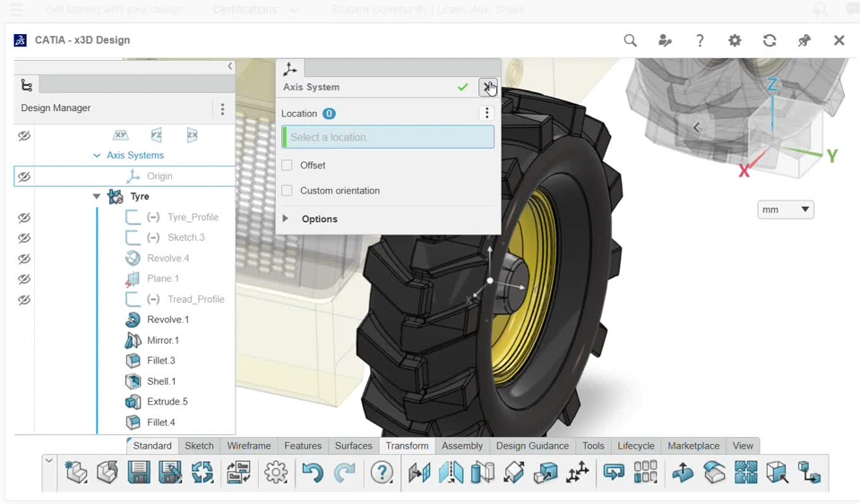Open the Assembly tab
This screenshot has width=860, height=504.
pyautogui.click(x=462, y=446)
